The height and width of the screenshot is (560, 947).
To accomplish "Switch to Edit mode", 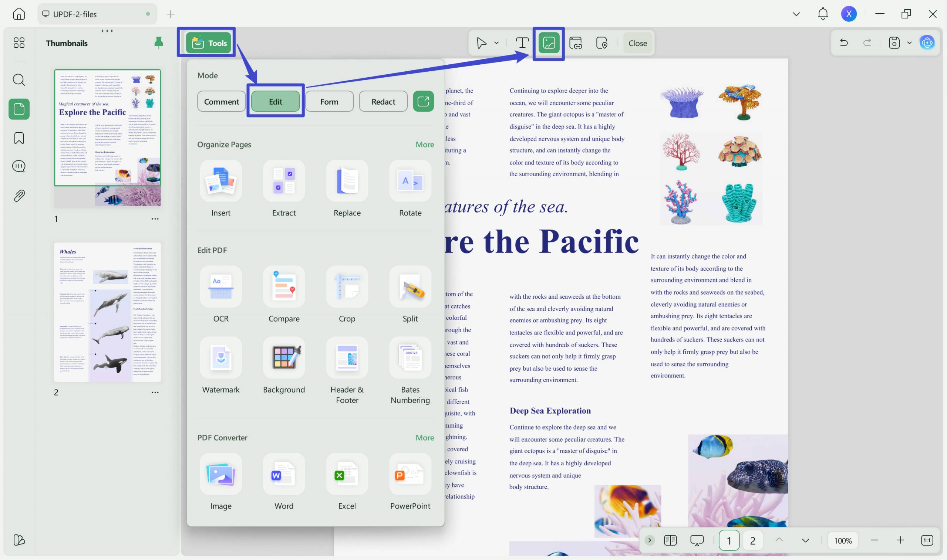I will [275, 101].
